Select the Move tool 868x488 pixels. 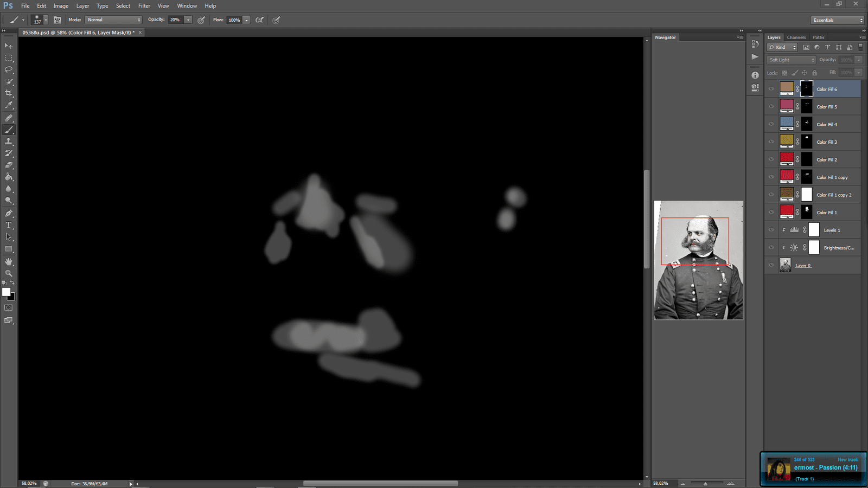point(9,46)
